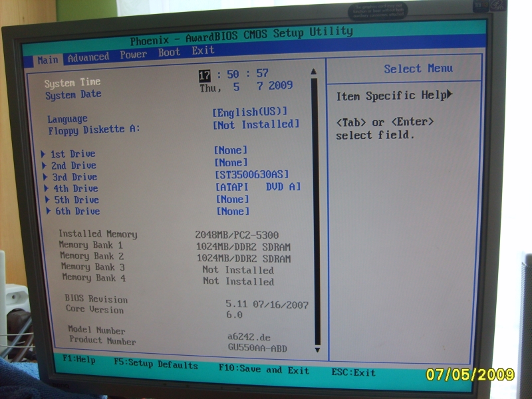Expand the 4th Drive submenu arrow
The height and width of the screenshot is (399, 532).
pos(46,188)
